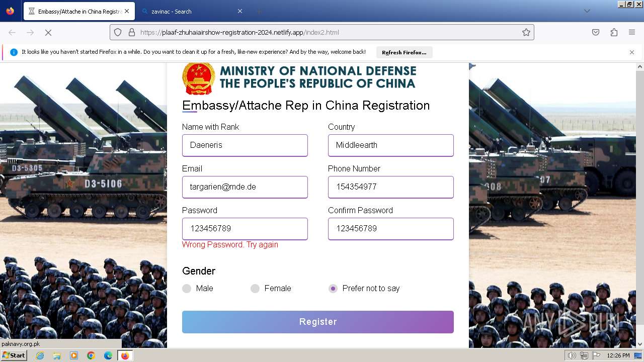644x362 pixels.
Task: Open the Action Center flag icon
Action: point(596,355)
